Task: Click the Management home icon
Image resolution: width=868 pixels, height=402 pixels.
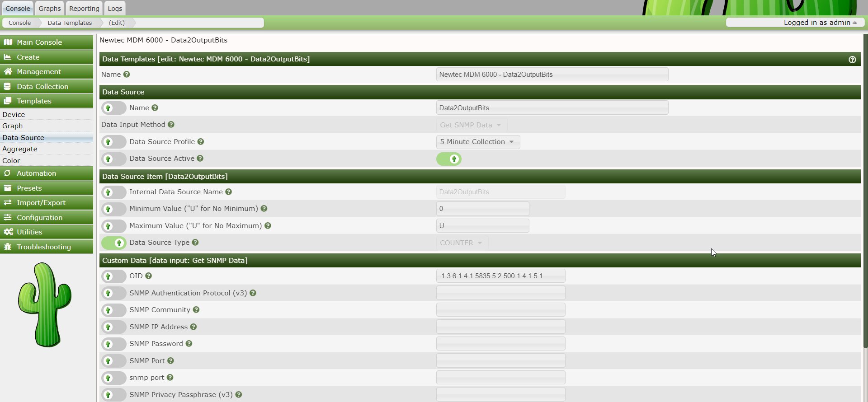Action: coord(8,72)
